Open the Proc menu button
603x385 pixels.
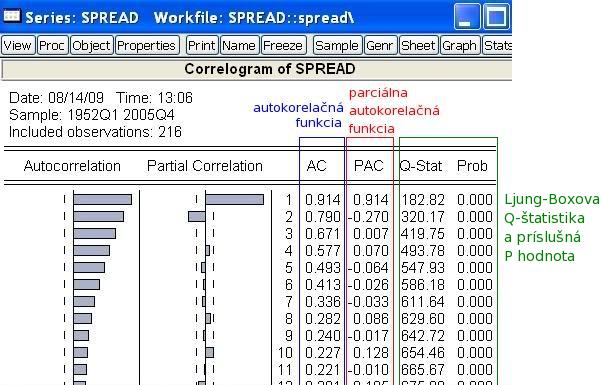(x=52, y=45)
